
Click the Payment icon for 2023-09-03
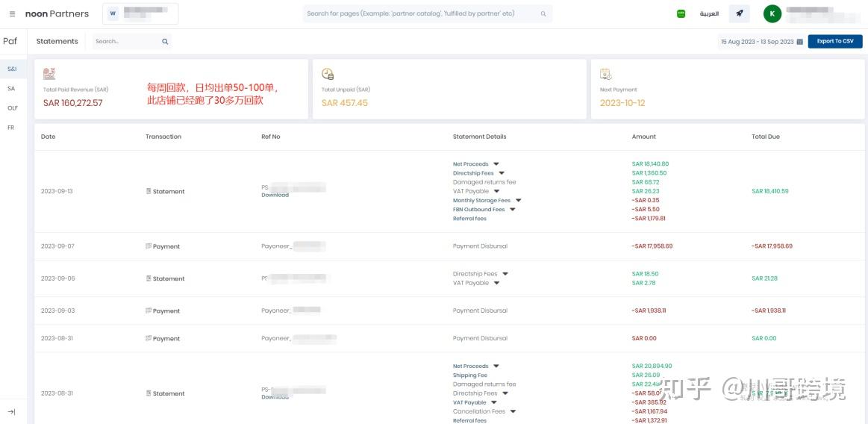click(x=149, y=311)
